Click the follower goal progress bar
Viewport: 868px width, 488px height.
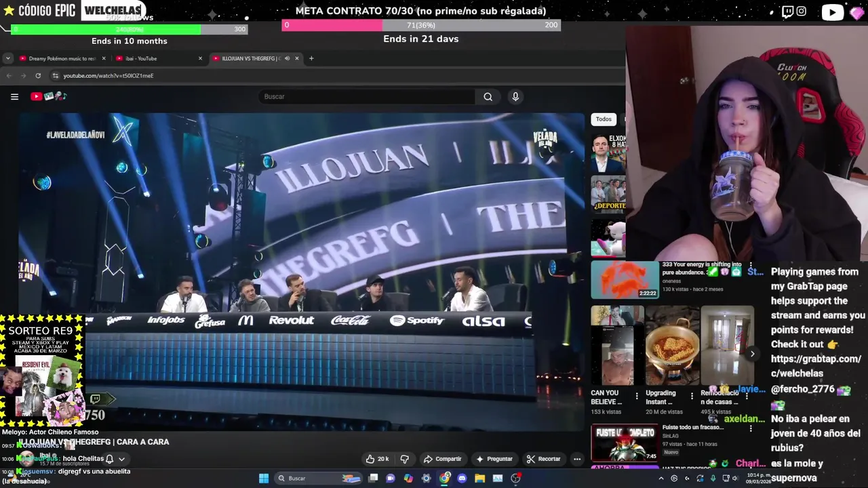[x=130, y=29]
